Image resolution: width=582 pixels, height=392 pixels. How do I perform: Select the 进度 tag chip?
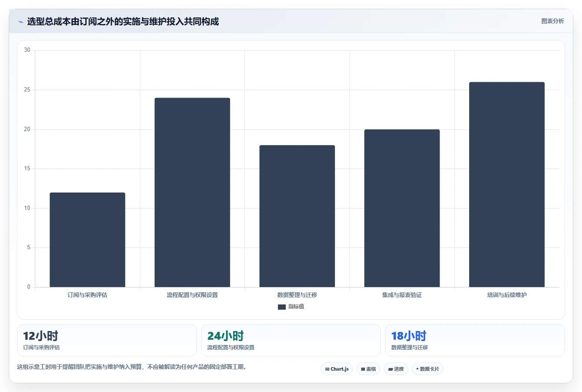point(396,369)
